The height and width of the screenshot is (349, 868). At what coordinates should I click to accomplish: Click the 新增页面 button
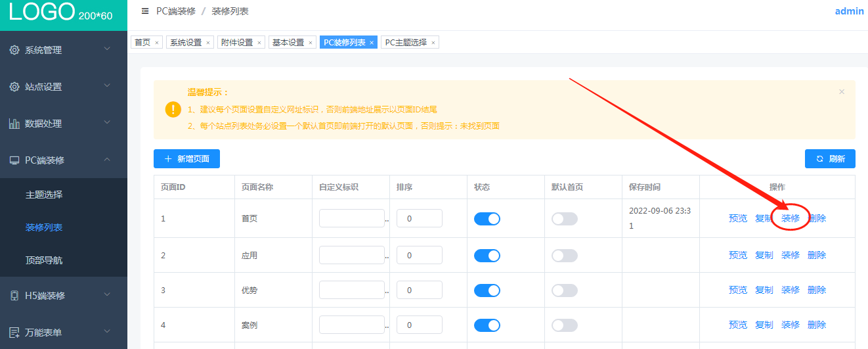186,159
